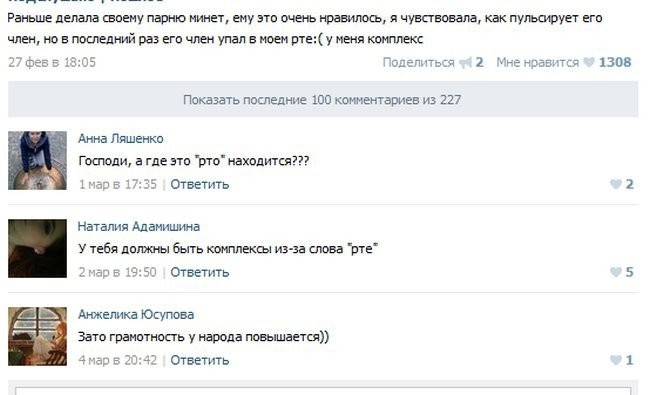The image size is (650, 395).
Task: Click the megaphone share icon
Action: pos(465,63)
